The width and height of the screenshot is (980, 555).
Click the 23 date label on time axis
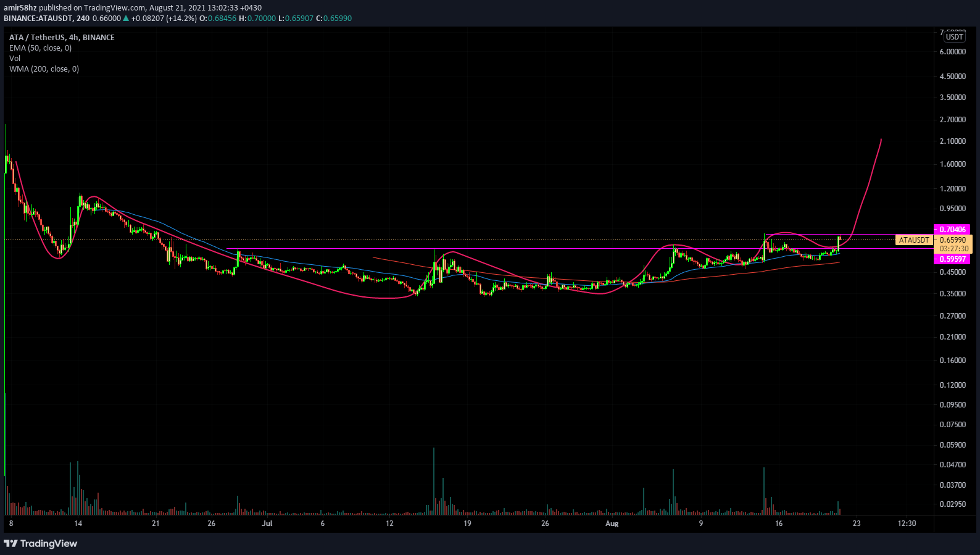pyautogui.click(x=857, y=524)
